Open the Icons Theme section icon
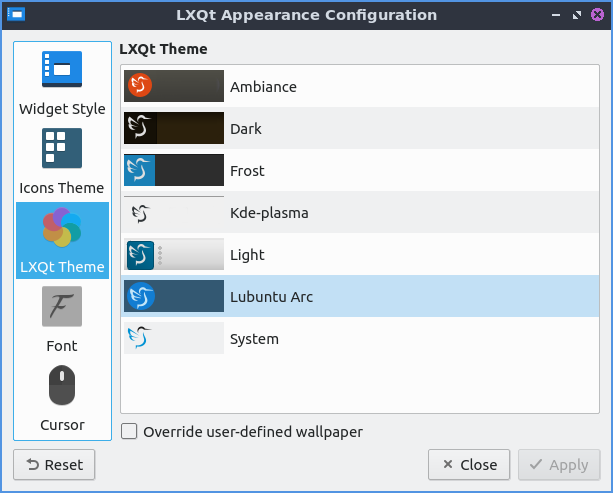The width and height of the screenshot is (613, 493). 62,149
